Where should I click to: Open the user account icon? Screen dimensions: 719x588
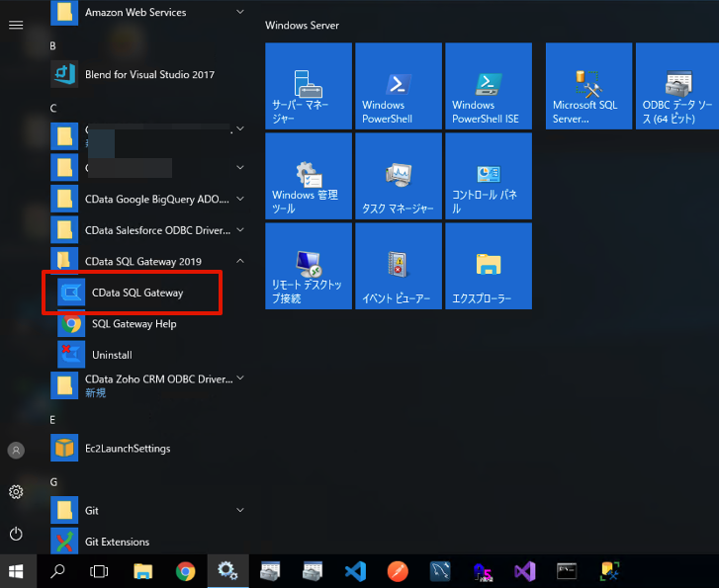click(x=16, y=450)
